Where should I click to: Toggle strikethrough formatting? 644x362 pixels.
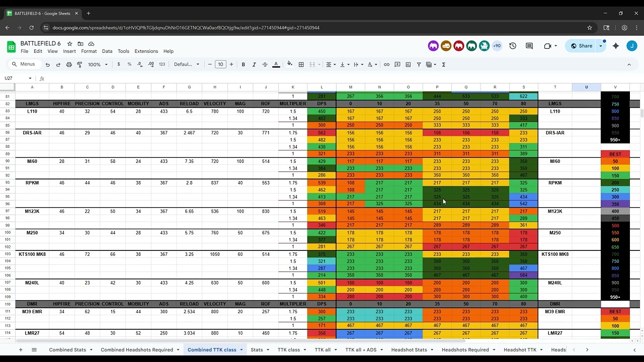click(x=265, y=64)
